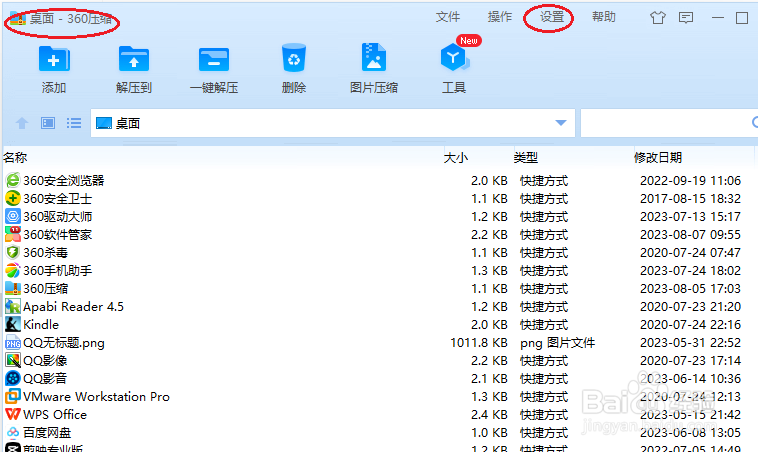Expand the 桌面 address bar dropdown arrow

pyautogui.click(x=561, y=123)
